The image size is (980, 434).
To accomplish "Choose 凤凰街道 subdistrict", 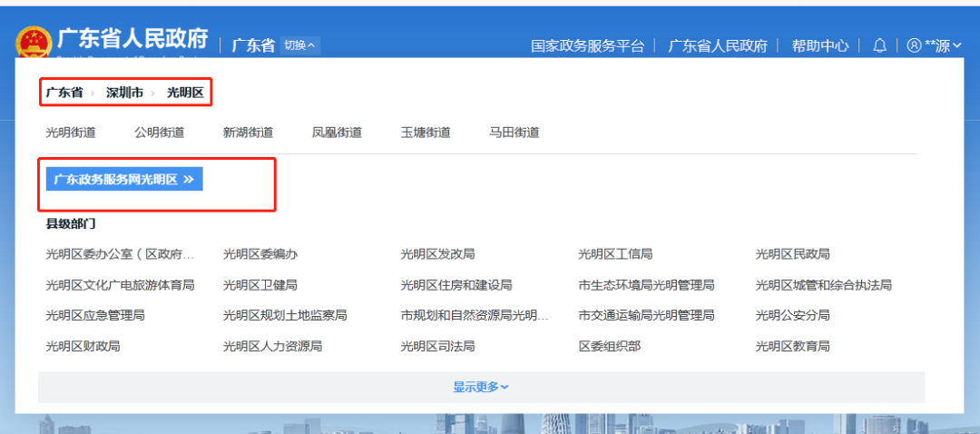I will (x=337, y=132).
